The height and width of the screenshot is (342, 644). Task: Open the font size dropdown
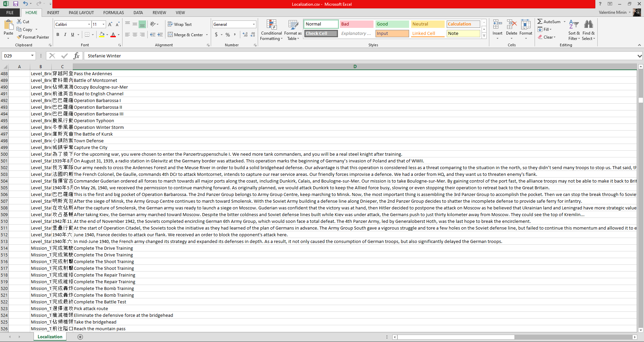click(103, 24)
